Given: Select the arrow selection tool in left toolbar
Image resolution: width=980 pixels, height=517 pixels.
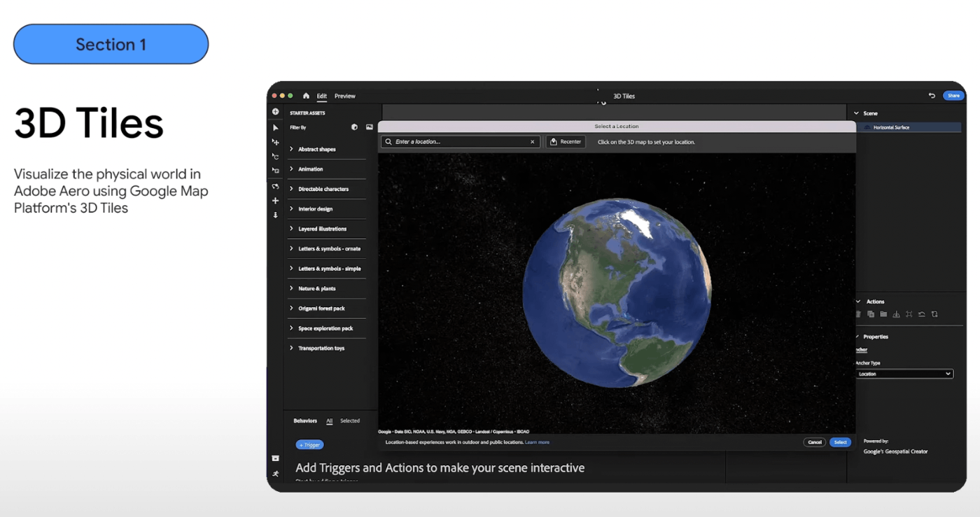Looking at the screenshot, I should [275, 127].
